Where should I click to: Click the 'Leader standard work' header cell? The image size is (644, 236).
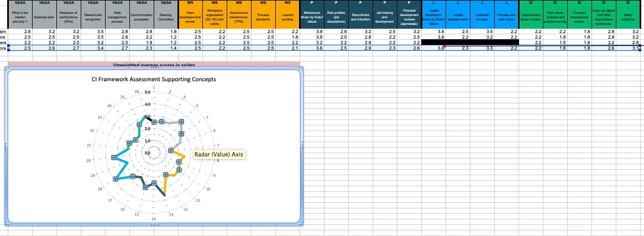tap(458, 17)
